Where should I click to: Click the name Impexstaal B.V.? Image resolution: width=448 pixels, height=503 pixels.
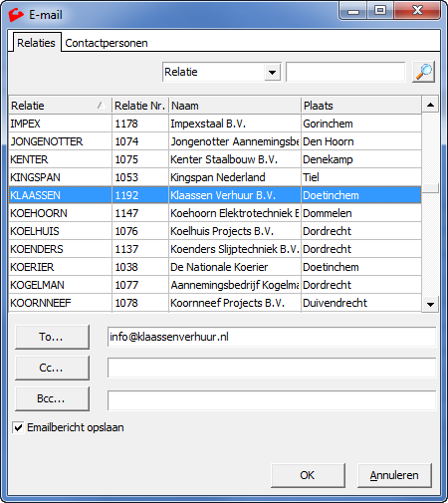pos(208,124)
